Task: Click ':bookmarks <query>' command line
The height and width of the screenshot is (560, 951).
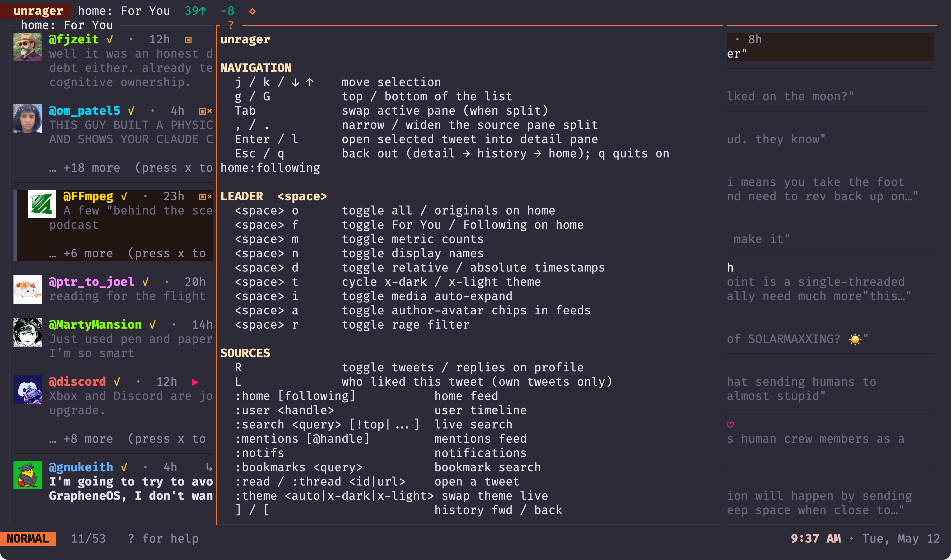Action: point(388,468)
